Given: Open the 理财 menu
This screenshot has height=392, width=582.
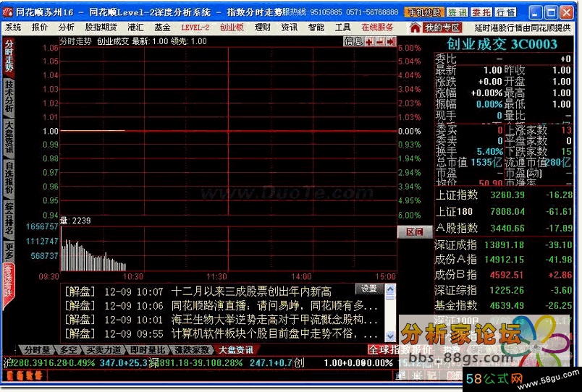Looking at the screenshot, I should point(263,27).
